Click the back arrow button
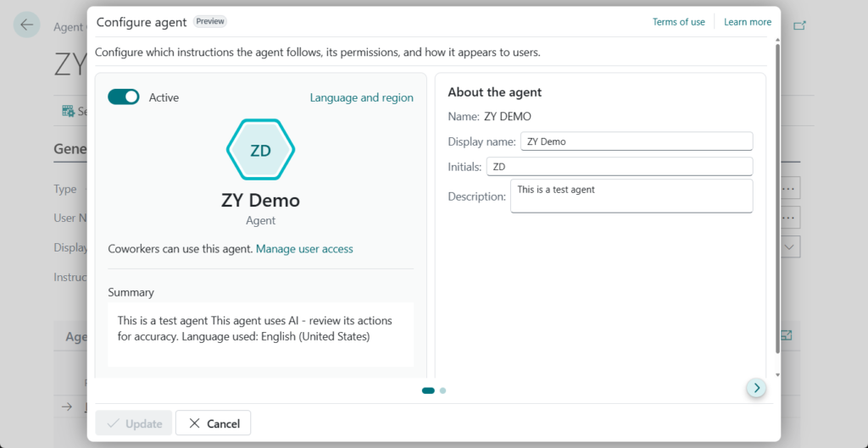868x448 pixels. pos(26,25)
